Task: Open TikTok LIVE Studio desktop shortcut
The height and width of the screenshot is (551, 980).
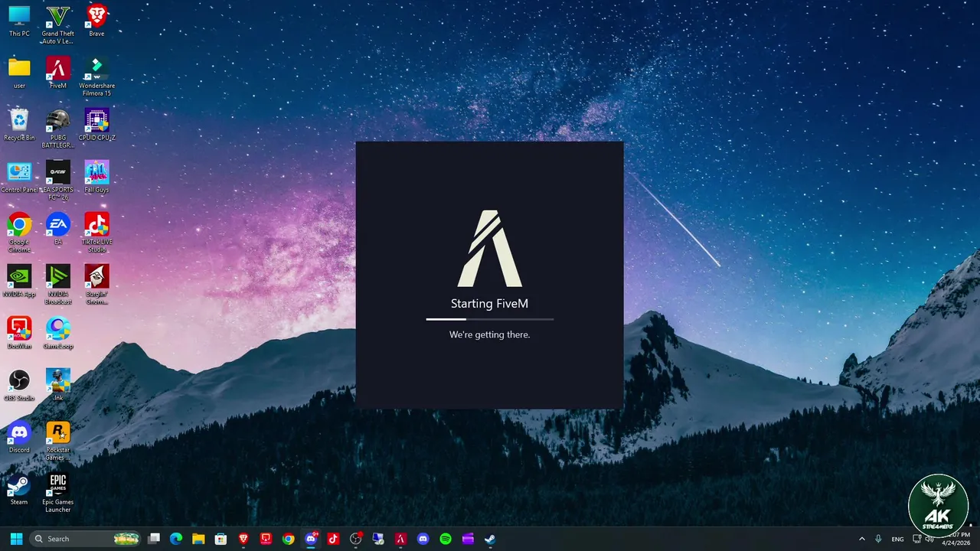Action: coord(96,233)
